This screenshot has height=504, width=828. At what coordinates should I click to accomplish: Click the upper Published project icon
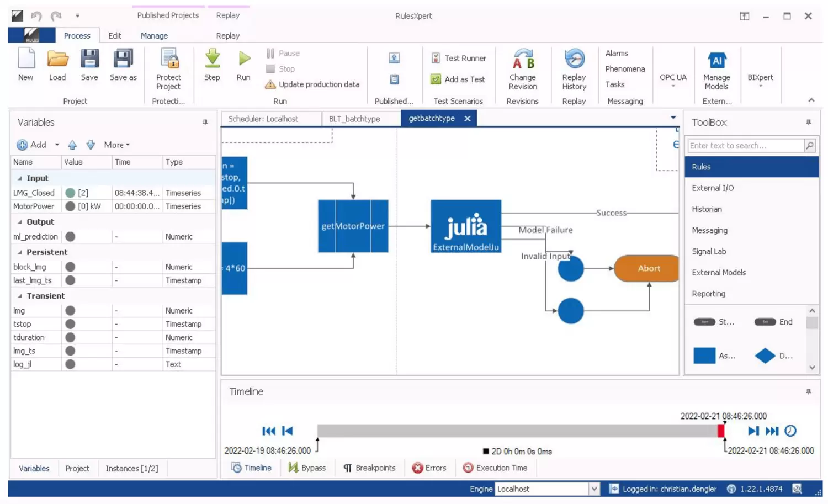coord(394,58)
